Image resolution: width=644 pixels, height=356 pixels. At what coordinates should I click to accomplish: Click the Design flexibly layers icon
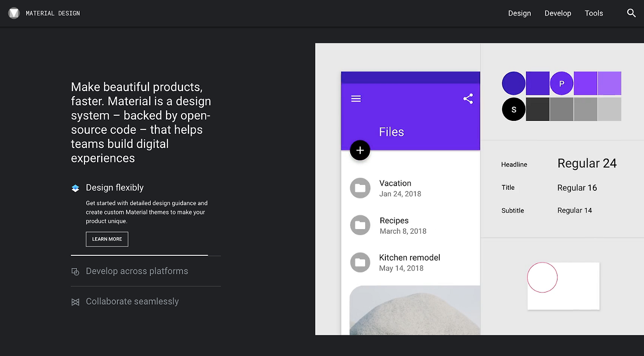point(75,188)
